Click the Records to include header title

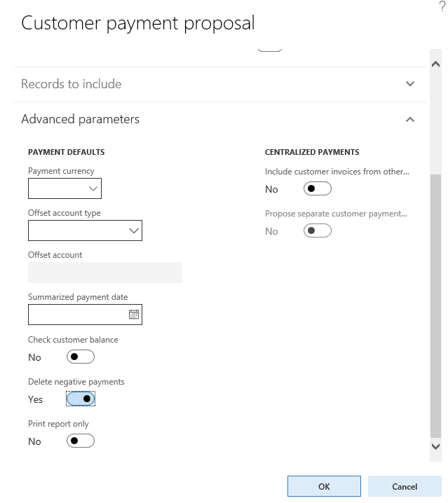tap(72, 84)
